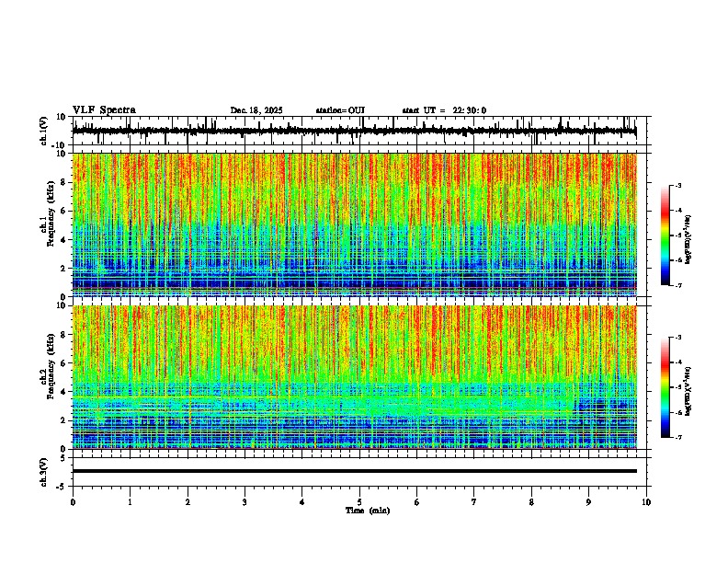Viewport: 728px width, 563px height.
Task: Click the "4" kHz tick of ch.2 spectrogram
Action: pyautogui.click(x=65, y=392)
